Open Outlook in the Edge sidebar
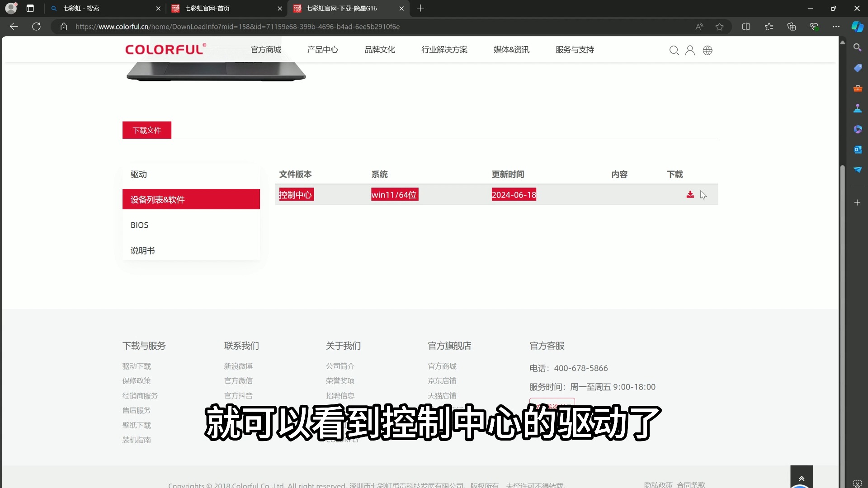This screenshot has width=868, height=488. coord(858,149)
